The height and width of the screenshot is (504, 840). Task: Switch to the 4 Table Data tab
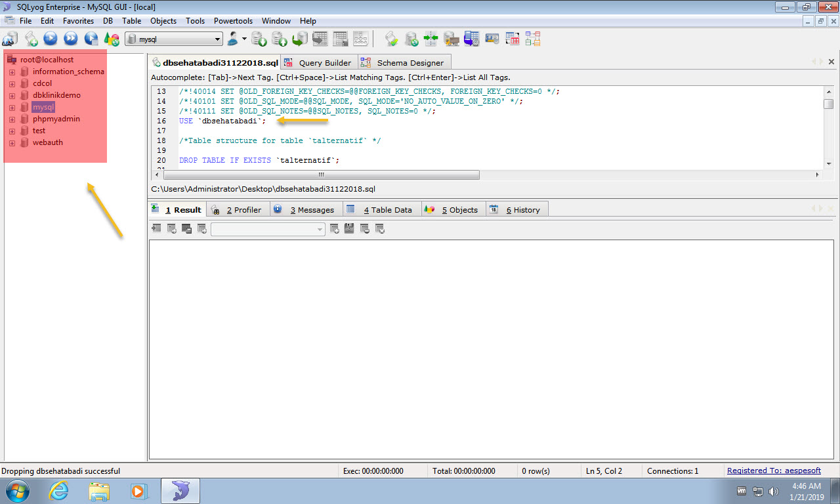coord(381,209)
